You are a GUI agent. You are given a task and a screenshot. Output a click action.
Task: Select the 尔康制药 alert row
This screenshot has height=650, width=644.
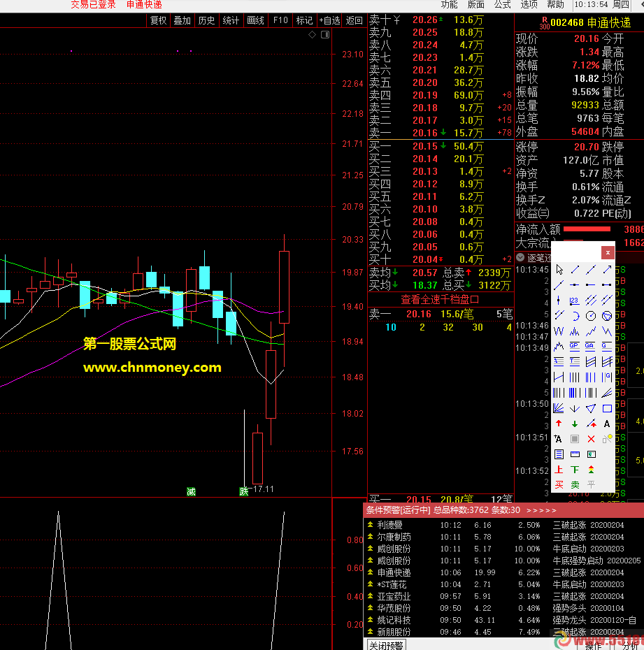pos(503,537)
